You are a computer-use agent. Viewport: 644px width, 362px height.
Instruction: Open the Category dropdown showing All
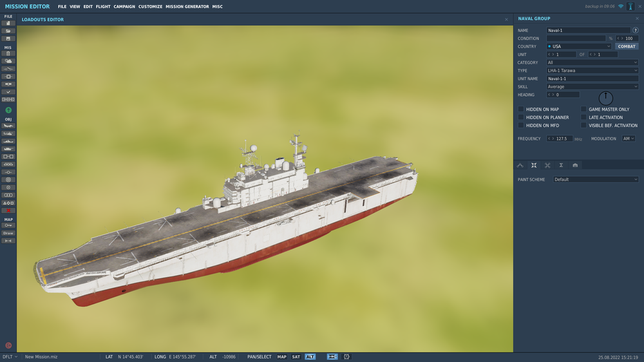pyautogui.click(x=592, y=62)
